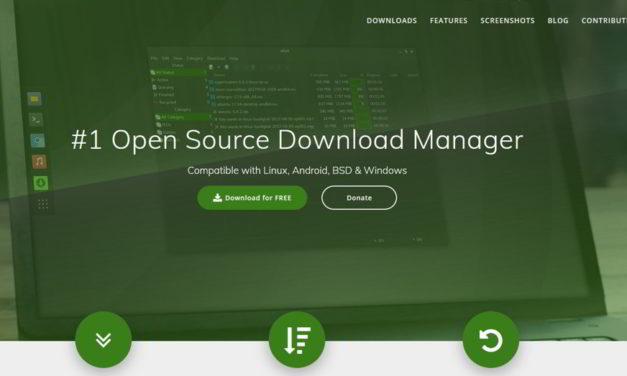The width and height of the screenshot is (627, 376).
Task: Click the Donate button
Action: click(x=359, y=198)
